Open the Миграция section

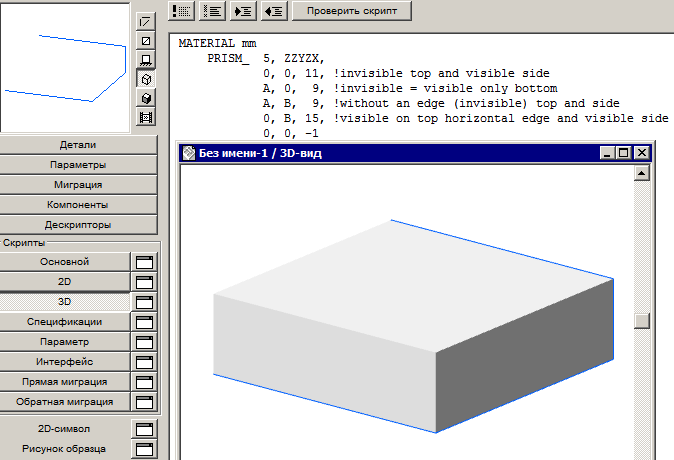(x=78, y=185)
